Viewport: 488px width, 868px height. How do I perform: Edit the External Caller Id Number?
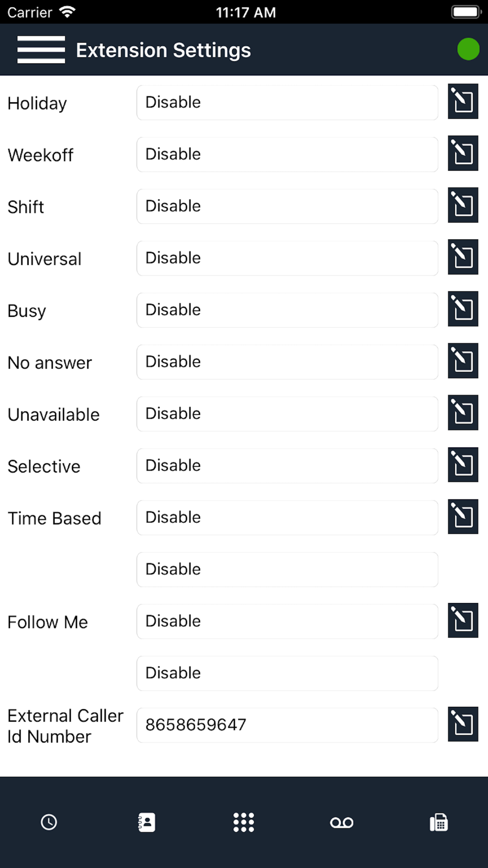click(x=463, y=724)
